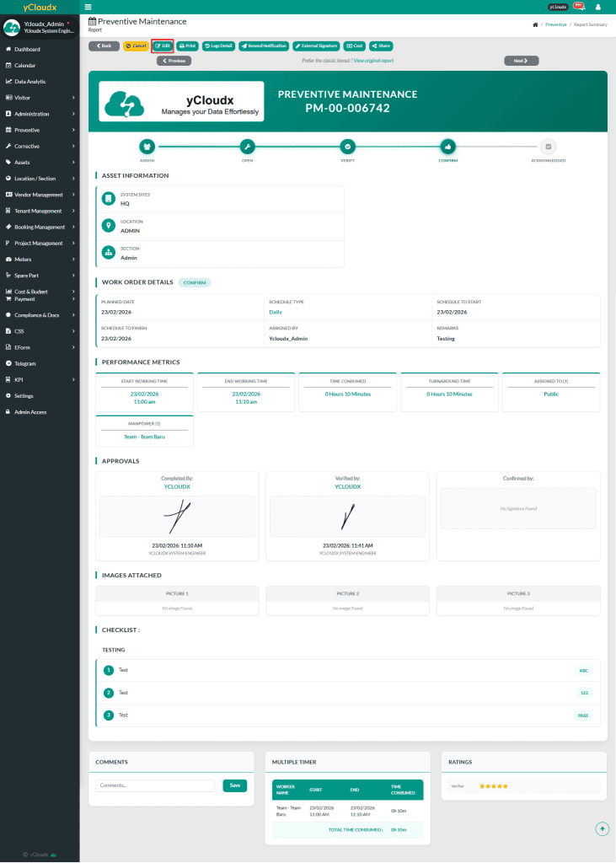
Task: Click the Acknowledged step icon
Action: (x=549, y=146)
